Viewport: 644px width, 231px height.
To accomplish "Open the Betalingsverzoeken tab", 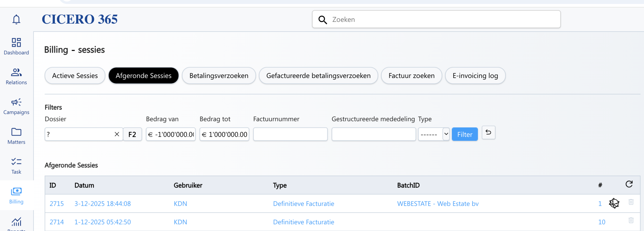I will coord(219,76).
